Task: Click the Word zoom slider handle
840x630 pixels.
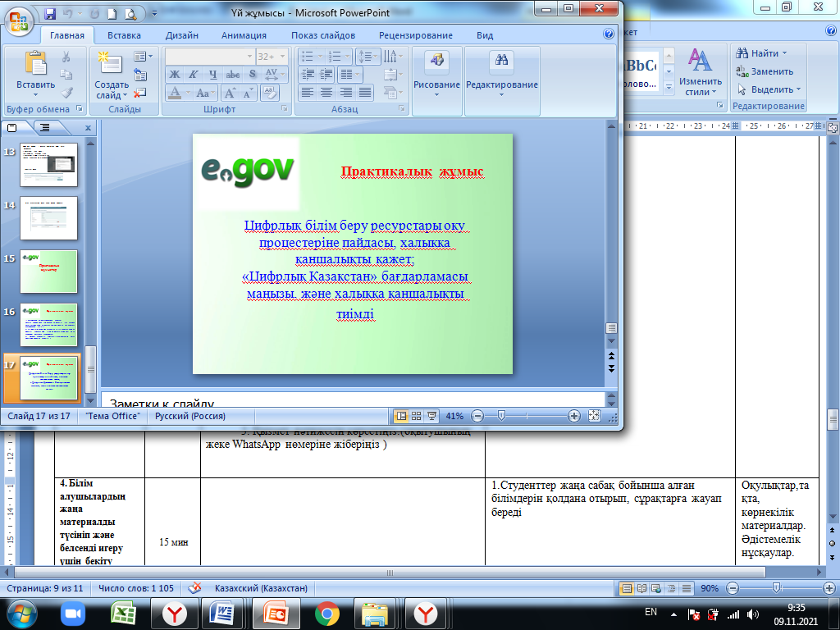Action: (776, 587)
